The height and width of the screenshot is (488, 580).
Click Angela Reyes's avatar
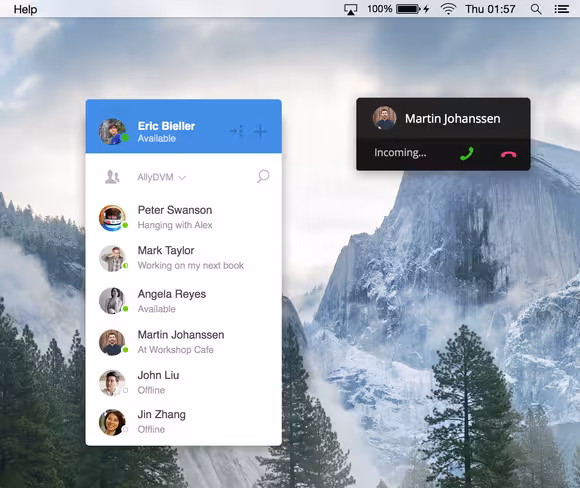(x=112, y=301)
